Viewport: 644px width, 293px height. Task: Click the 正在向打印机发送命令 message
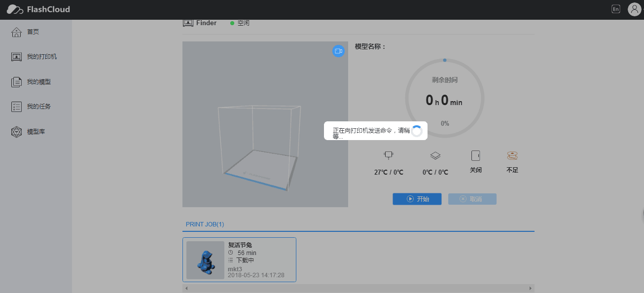click(x=371, y=134)
